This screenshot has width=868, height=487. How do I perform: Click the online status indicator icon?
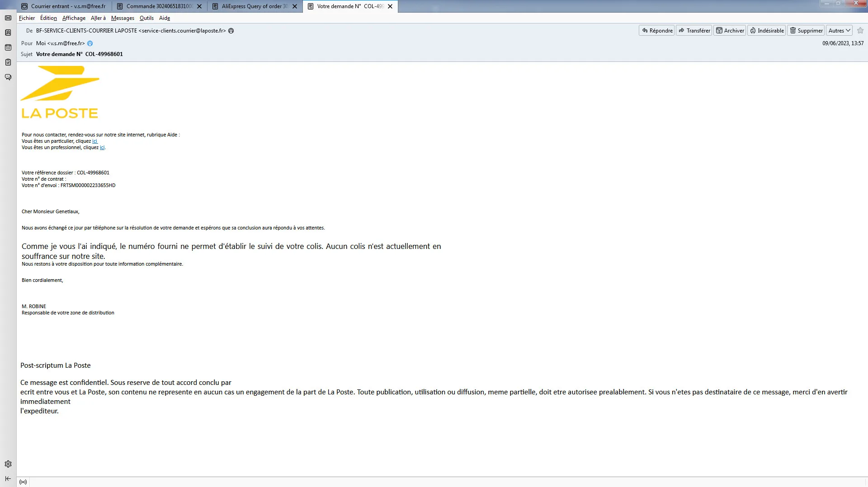click(23, 482)
